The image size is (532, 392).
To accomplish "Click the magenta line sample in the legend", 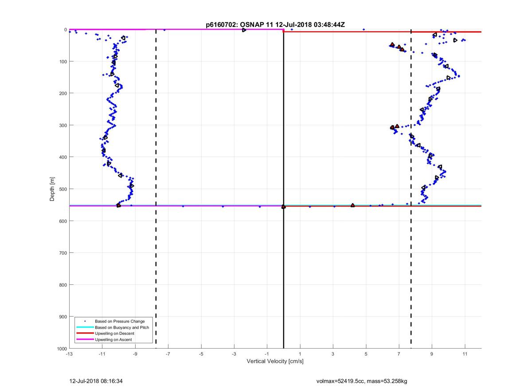I will (x=85, y=339).
